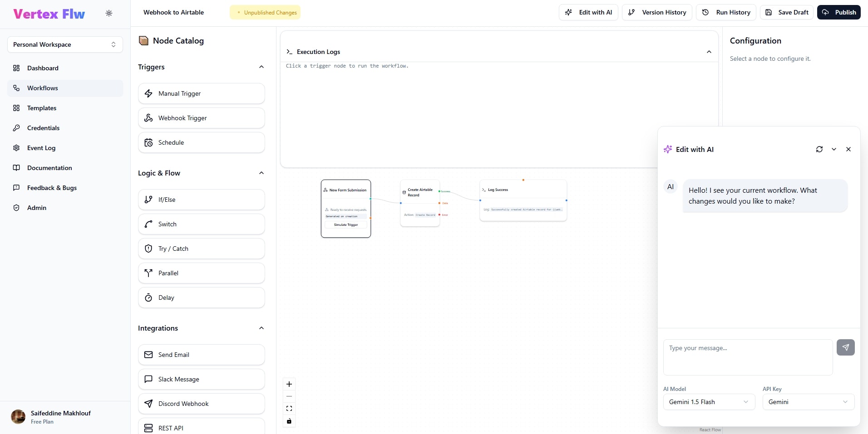The height and width of the screenshot is (434, 868).
Task: Select the Create Airtable Record node
Action: click(420, 203)
